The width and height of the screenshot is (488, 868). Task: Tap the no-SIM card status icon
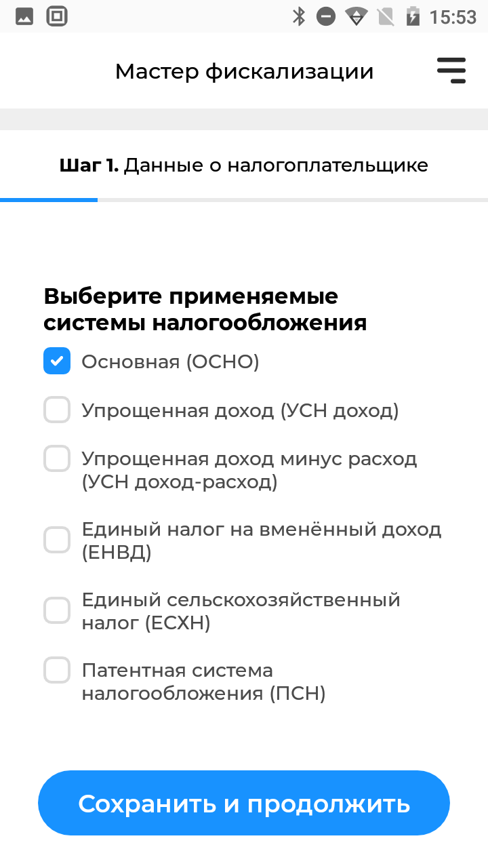(386, 16)
